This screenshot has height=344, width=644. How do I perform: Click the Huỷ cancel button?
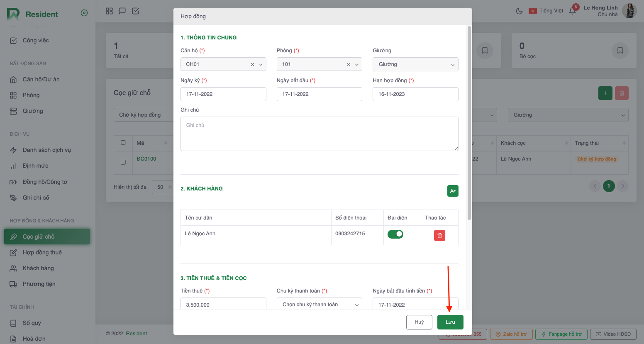[x=419, y=322]
